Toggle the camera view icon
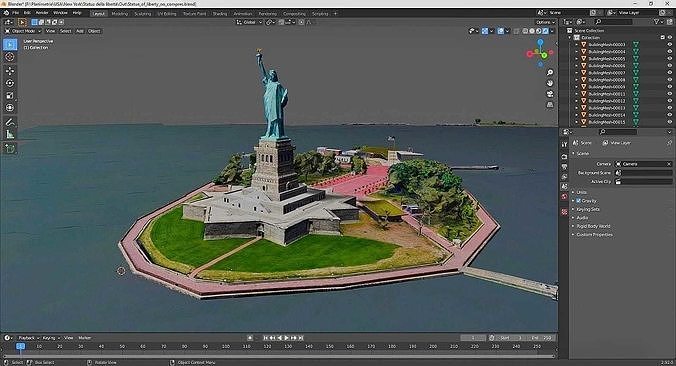The width and height of the screenshot is (676, 366). click(550, 94)
